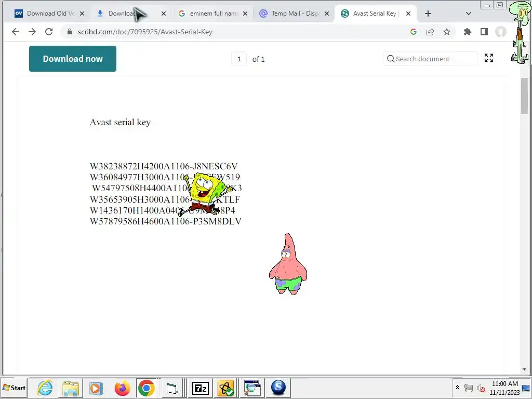Open a new tab with the plus button
This screenshot has width=532, height=399.
[x=428, y=14]
